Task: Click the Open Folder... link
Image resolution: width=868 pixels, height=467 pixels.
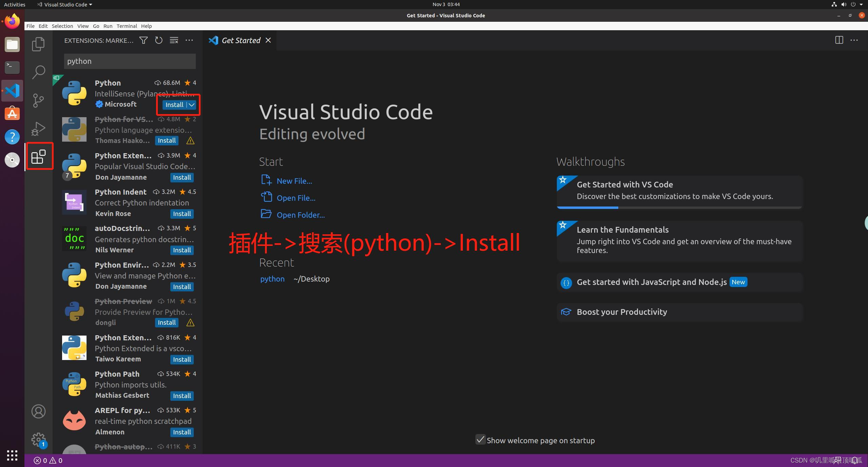Action: coord(300,215)
